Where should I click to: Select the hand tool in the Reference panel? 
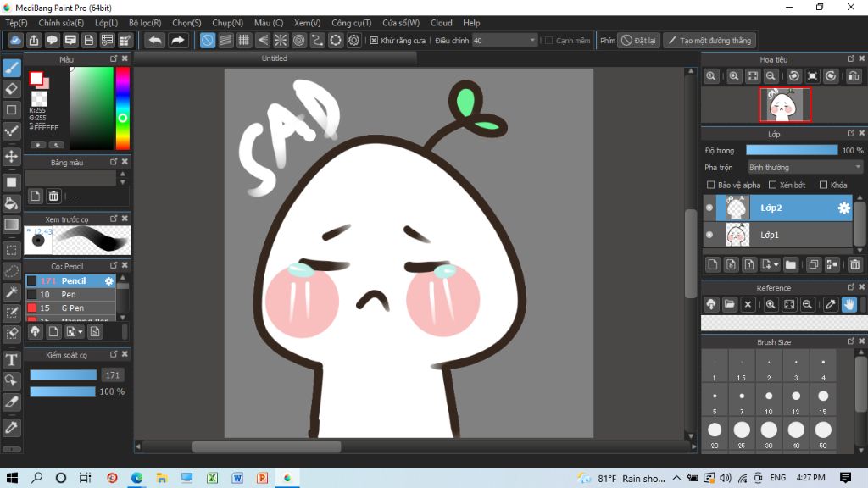click(x=849, y=304)
